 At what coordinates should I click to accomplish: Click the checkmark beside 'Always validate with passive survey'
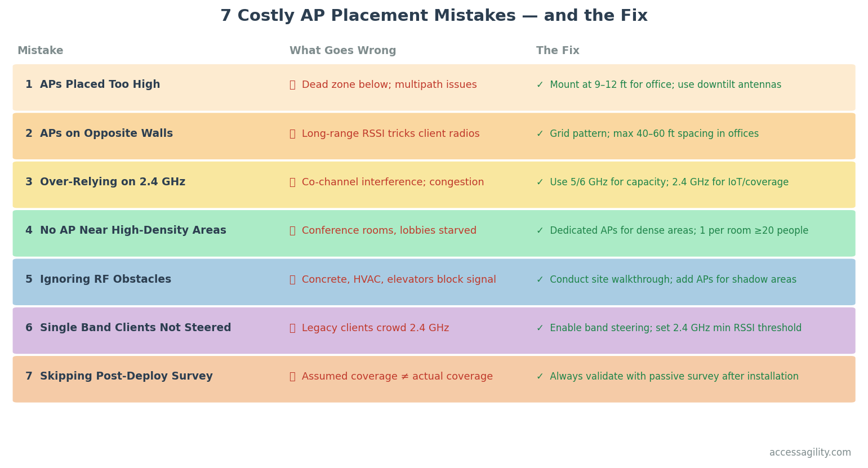point(540,377)
